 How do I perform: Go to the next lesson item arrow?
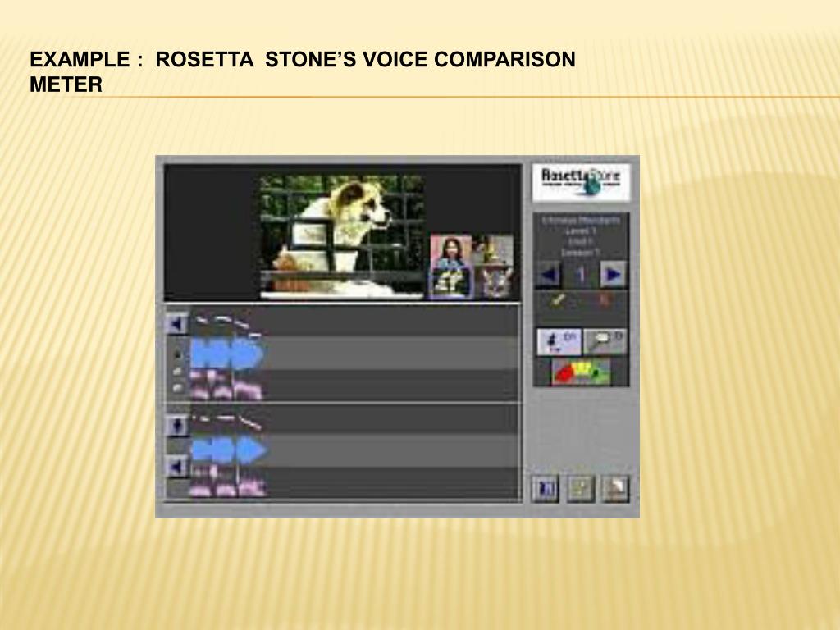coord(614,276)
